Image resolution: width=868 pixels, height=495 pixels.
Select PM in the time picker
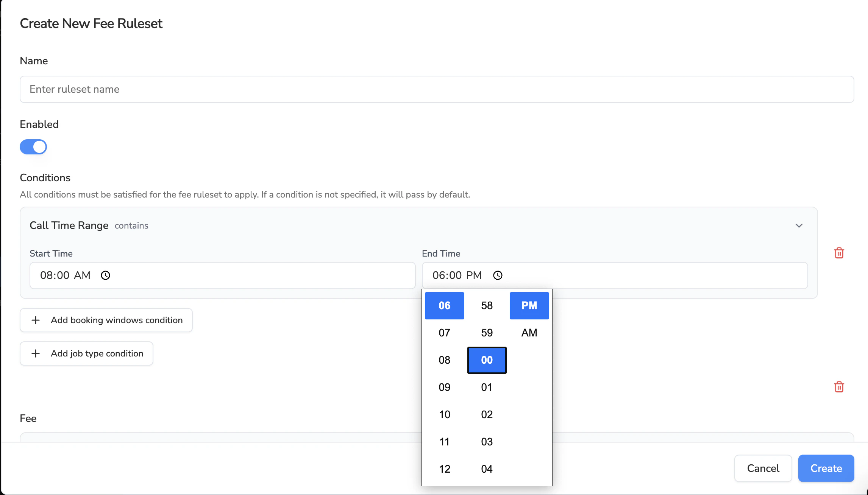(x=529, y=305)
